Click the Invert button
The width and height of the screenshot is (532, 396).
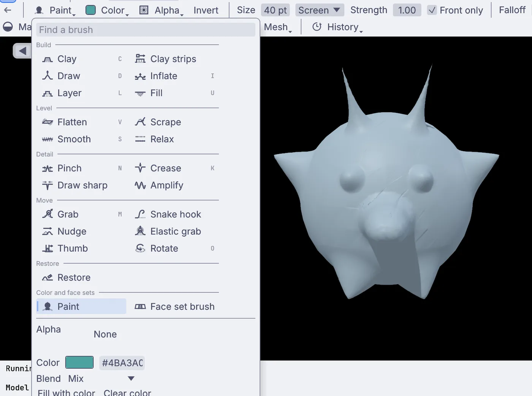tap(206, 10)
